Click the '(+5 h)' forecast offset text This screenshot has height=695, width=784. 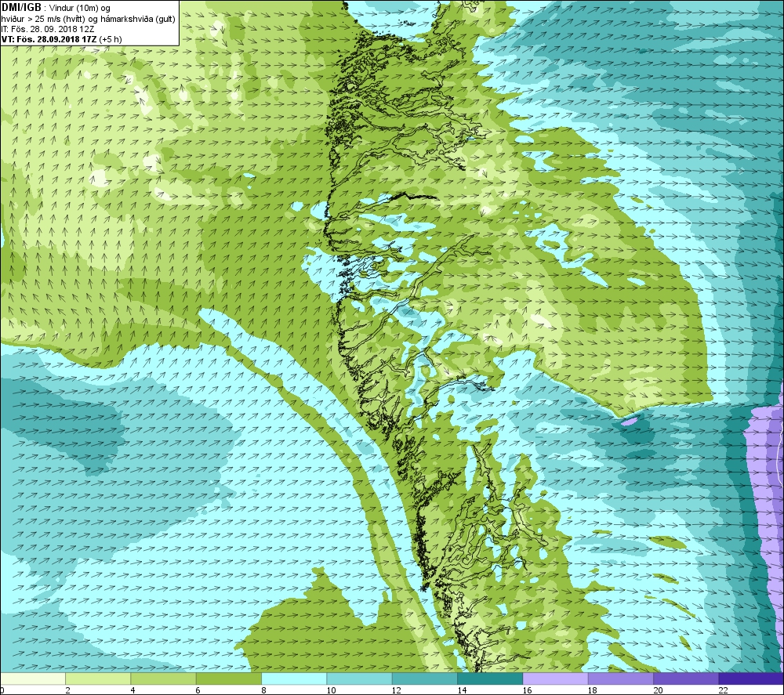click(x=111, y=39)
